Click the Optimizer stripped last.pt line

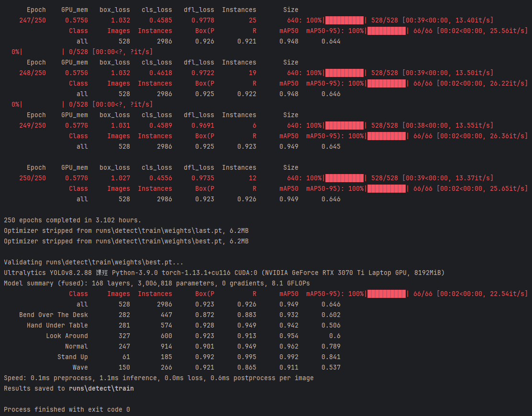point(126,230)
